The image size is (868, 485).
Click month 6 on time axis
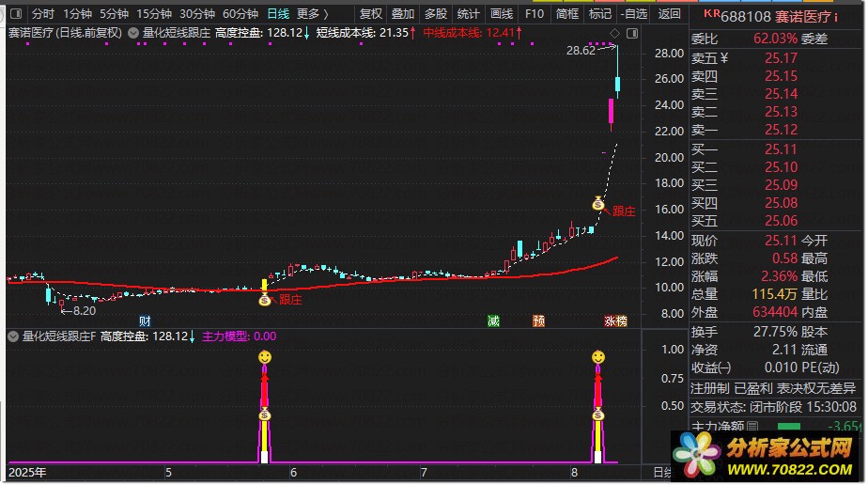293,473
